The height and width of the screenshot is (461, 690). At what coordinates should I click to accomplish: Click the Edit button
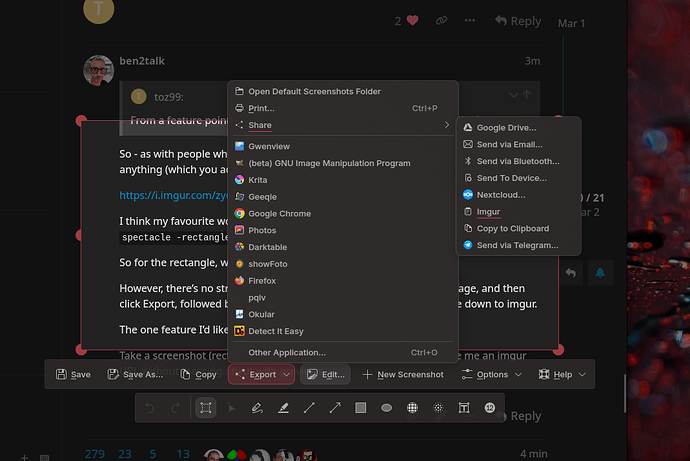325,374
